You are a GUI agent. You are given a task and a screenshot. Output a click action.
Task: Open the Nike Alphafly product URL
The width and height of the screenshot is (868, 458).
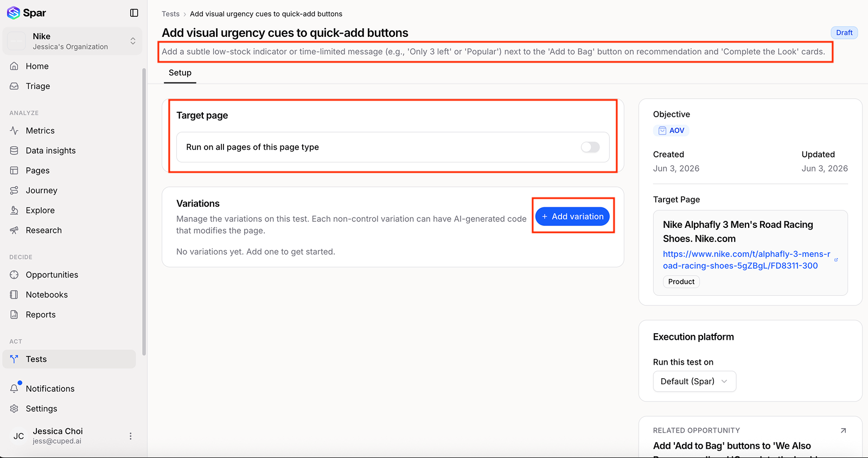point(746,260)
